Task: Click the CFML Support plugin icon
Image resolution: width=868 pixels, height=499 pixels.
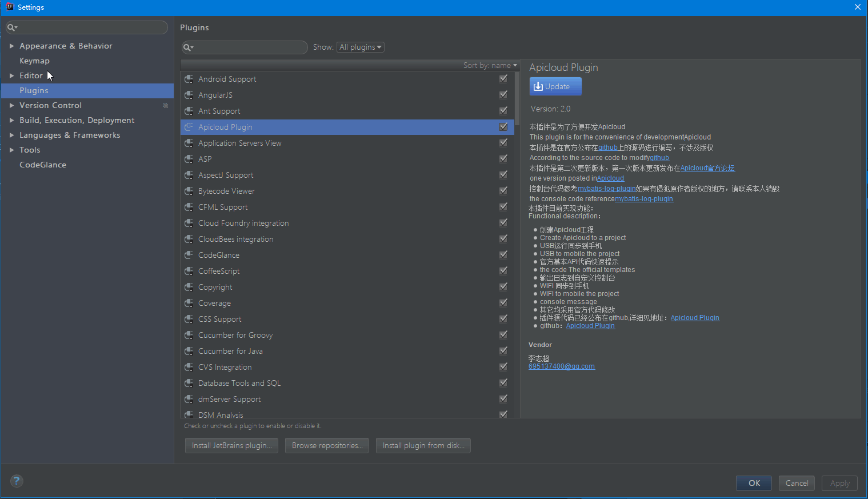Action: 189,207
